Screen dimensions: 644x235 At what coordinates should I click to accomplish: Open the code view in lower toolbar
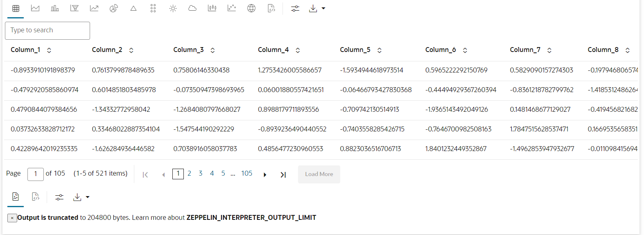(x=36, y=197)
